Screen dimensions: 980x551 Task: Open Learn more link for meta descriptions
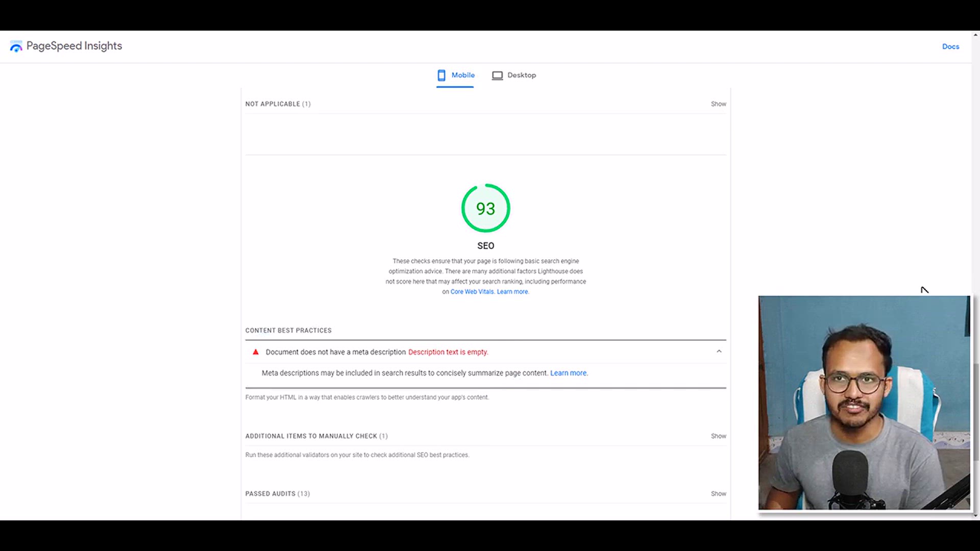[x=569, y=373]
